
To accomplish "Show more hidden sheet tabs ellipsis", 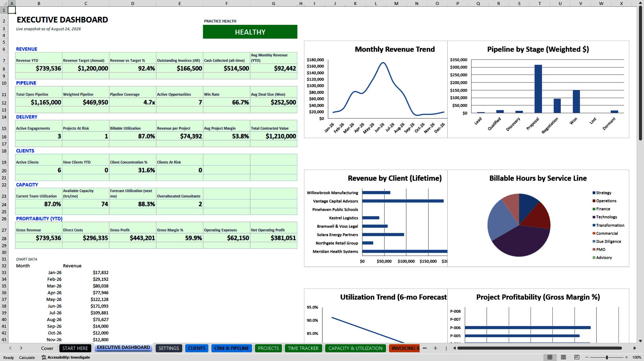I will point(425,348).
